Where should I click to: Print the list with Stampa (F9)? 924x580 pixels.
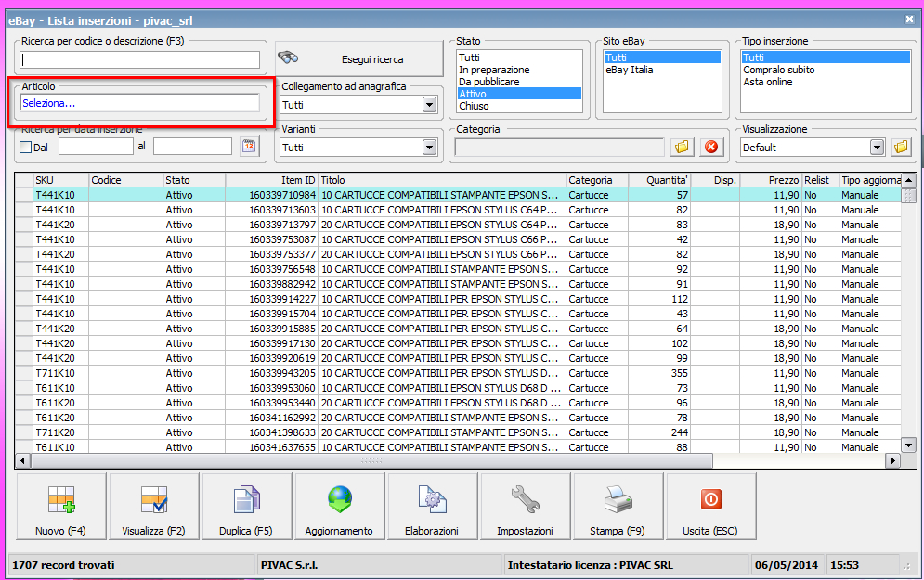pos(618,506)
